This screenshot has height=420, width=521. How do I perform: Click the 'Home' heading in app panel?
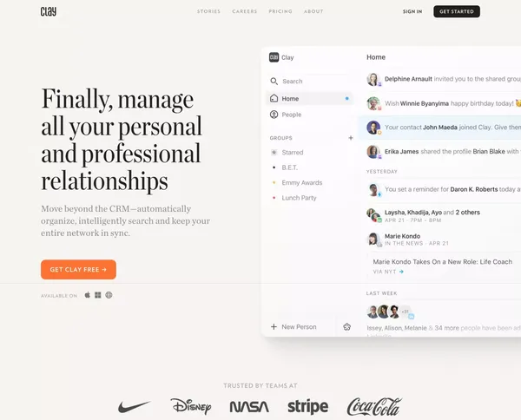tap(376, 57)
